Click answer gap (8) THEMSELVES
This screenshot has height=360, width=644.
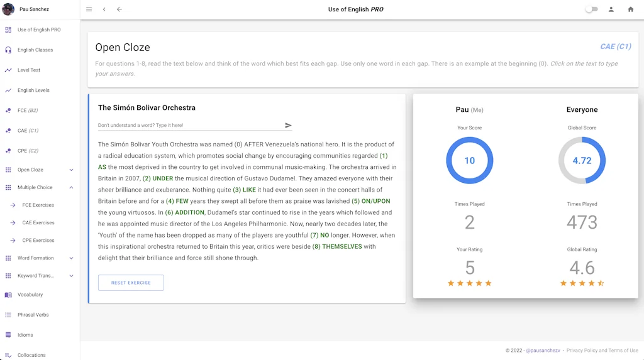click(x=337, y=246)
